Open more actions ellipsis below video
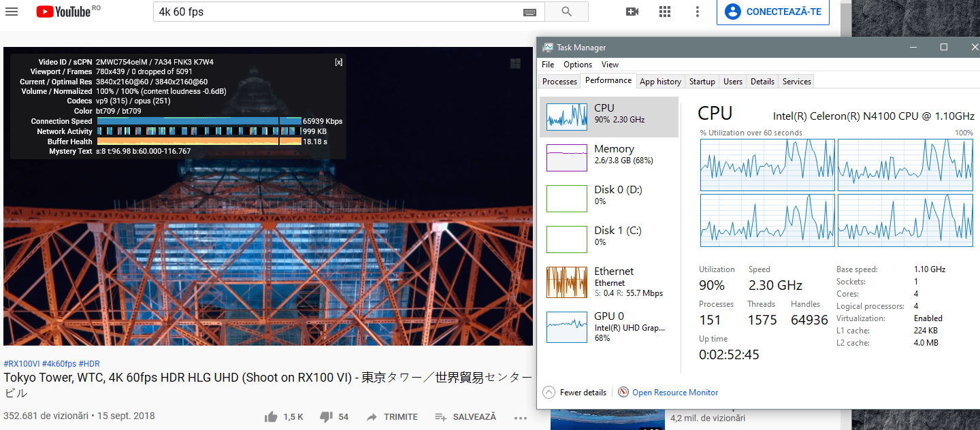Viewport: 980px width, 430px height. click(521, 417)
